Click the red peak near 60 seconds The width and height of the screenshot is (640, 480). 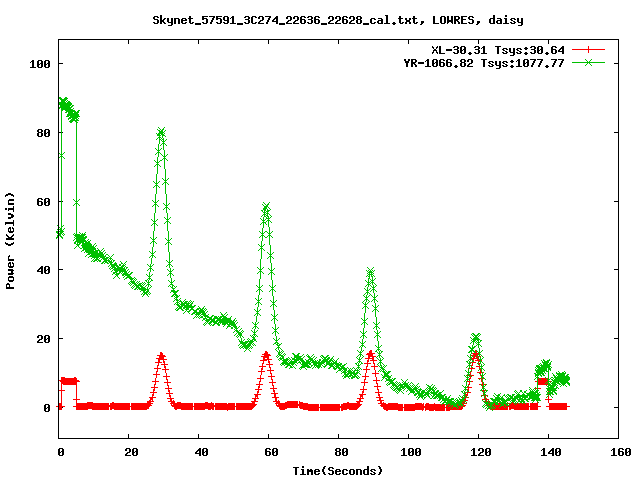coord(266,355)
